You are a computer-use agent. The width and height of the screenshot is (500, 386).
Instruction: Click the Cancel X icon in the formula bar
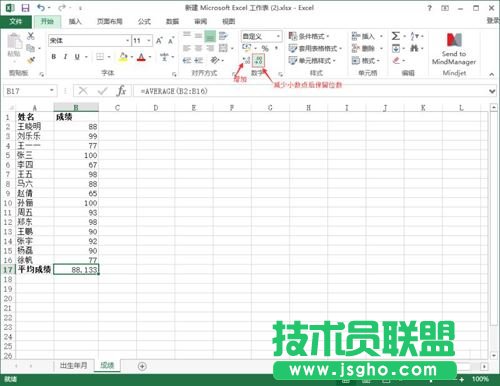point(83,90)
